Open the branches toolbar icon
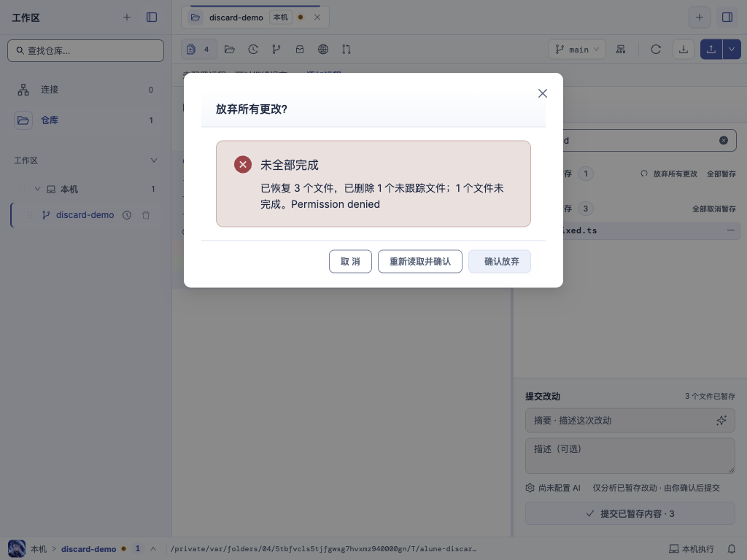 click(x=276, y=49)
